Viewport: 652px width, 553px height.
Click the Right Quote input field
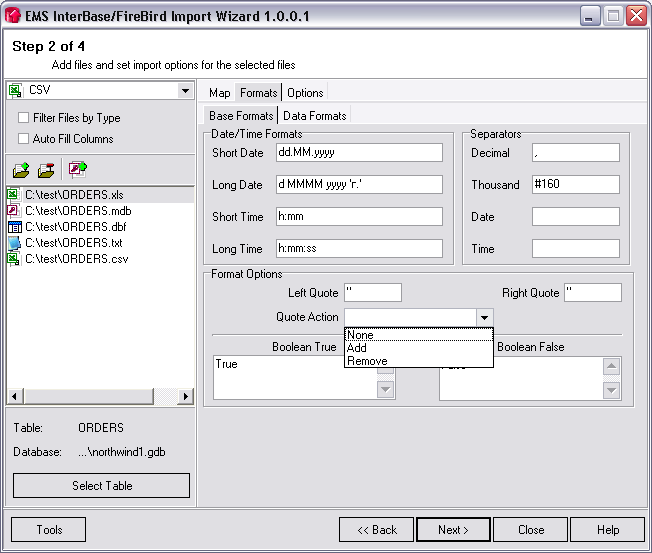593,292
